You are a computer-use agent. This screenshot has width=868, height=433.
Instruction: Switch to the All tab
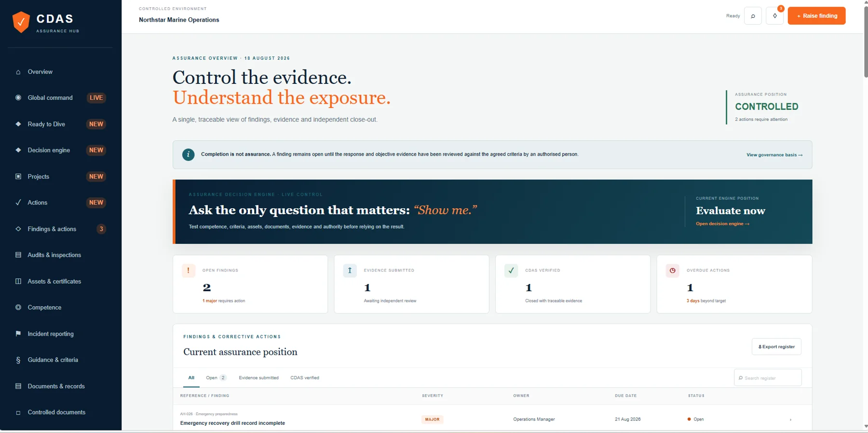pyautogui.click(x=191, y=378)
